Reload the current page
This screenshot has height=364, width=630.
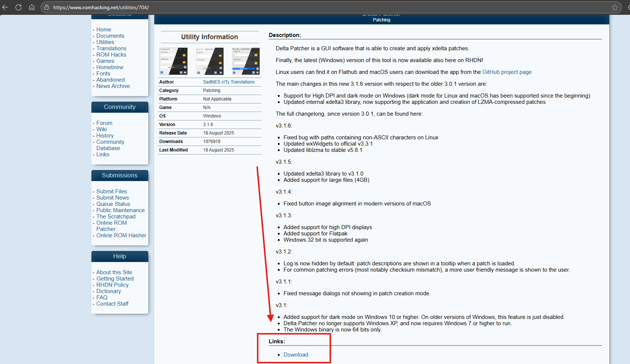click(x=18, y=7)
